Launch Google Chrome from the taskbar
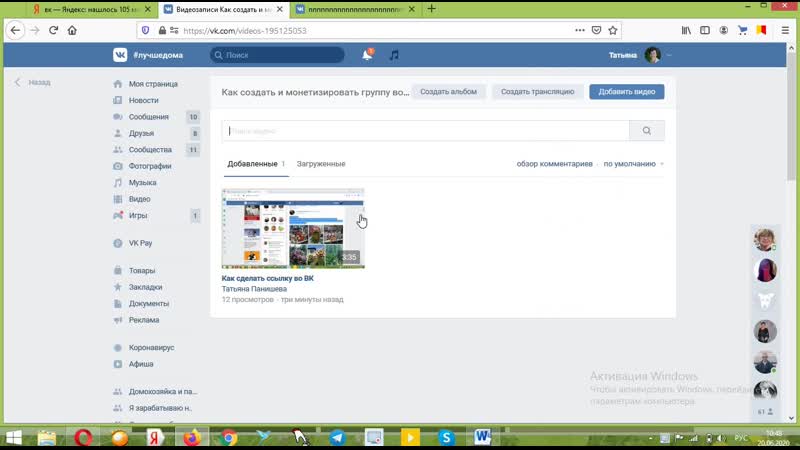The width and height of the screenshot is (800, 450). coord(229,438)
